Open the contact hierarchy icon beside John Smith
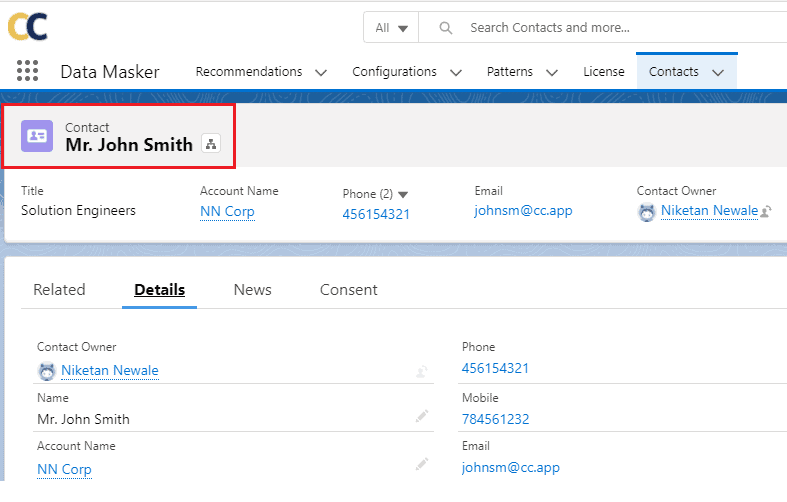 [211, 144]
